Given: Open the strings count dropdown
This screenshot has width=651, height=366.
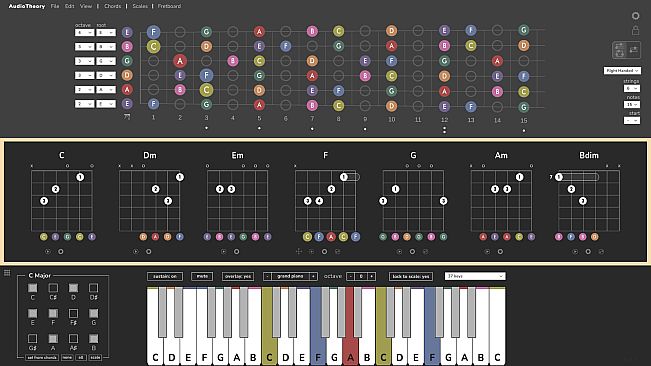Looking at the screenshot, I should (x=631, y=88).
